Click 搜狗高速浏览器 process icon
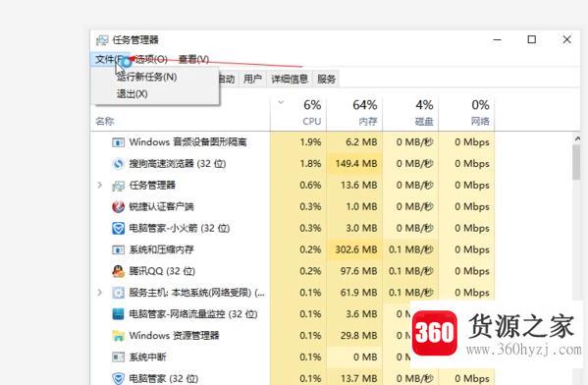 [118, 164]
